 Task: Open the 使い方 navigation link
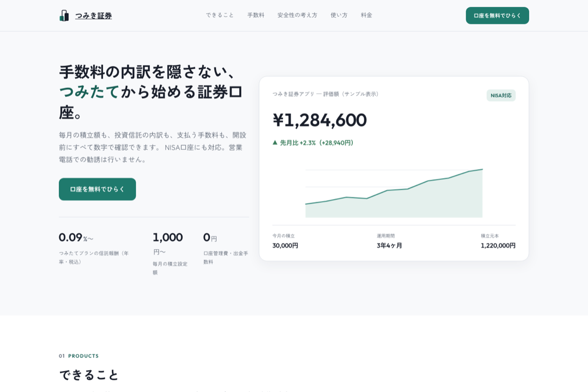pyautogui.click(x=339, y=16)
